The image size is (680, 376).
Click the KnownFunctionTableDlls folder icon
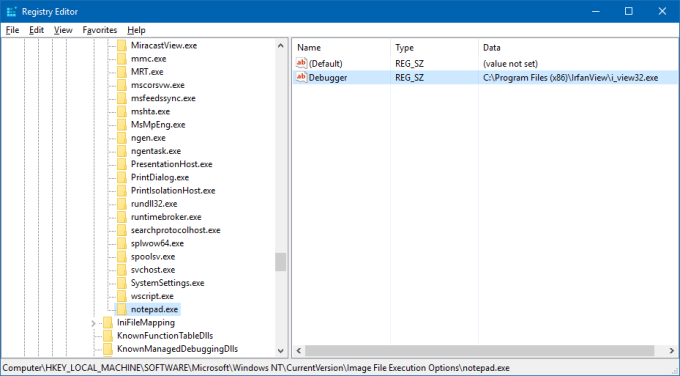pyautogui.click(x=108, y=336)
